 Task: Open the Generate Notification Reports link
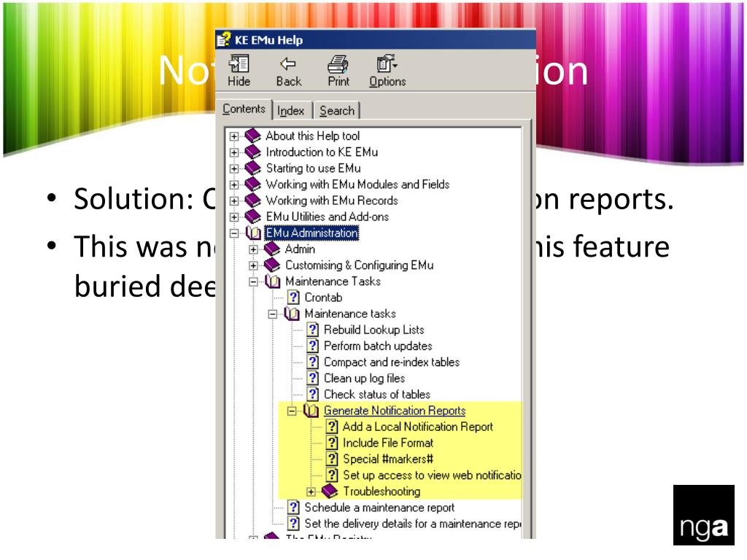395,411
